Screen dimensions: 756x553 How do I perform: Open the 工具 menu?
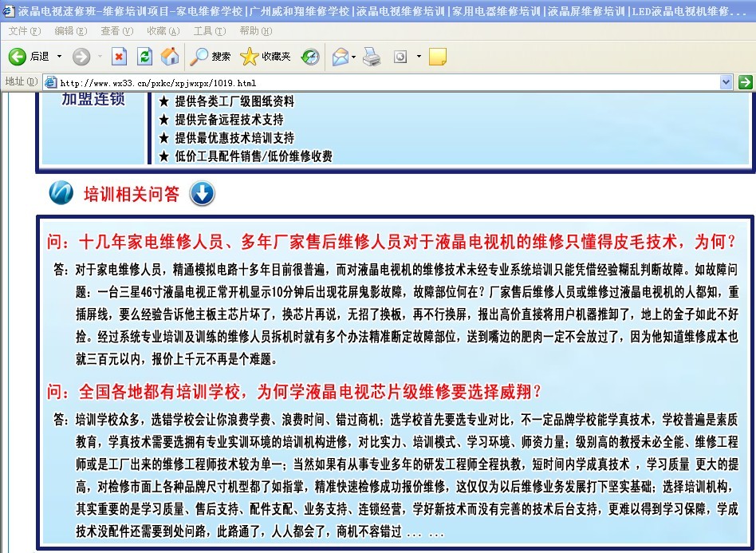pyautogui.click(x=209, y=31)
